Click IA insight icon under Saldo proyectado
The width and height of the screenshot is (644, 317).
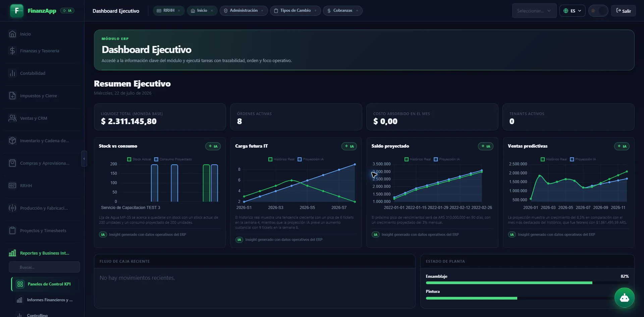(x=376, y=234)
